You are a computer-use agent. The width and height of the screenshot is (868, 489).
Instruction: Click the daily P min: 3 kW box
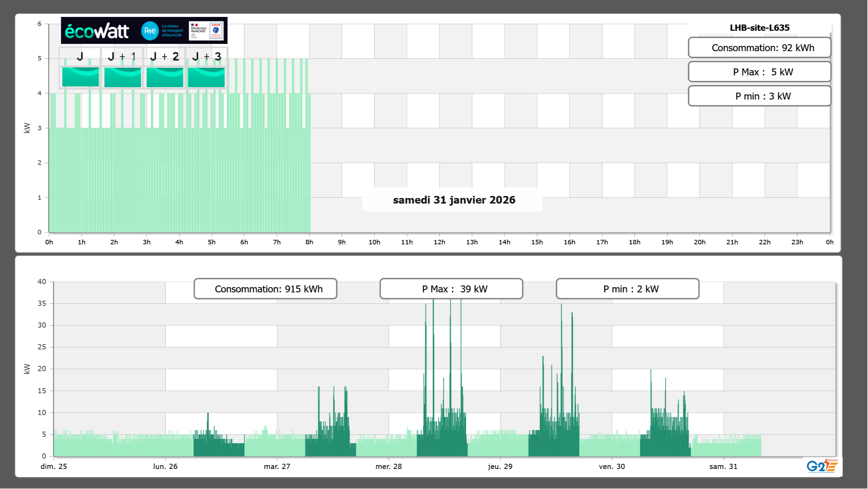759,96
